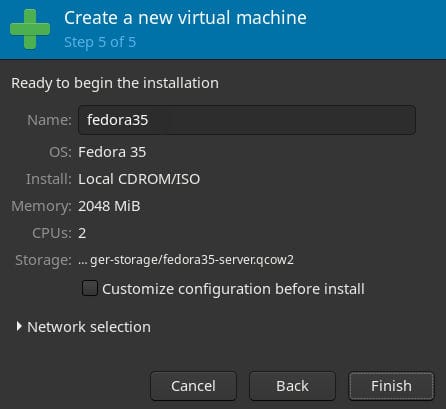Click the Step 5 of 5 subtitle
This screenshot has width=446, height=409.
click(100, 42)
